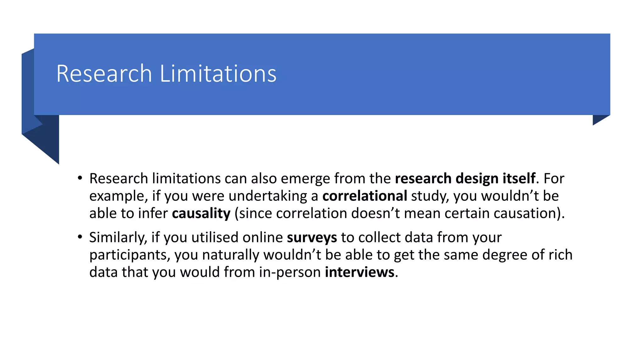Click the second bullet point marker

pyautogui.click(x=80, y=237)
